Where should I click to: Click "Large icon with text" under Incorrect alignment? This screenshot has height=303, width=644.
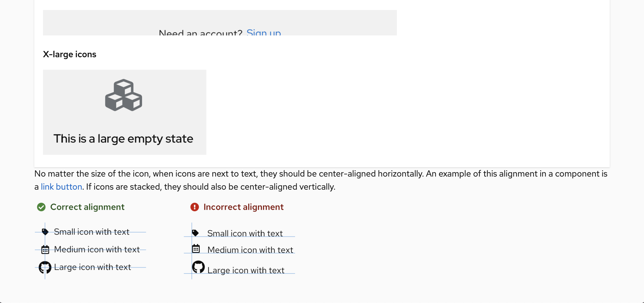click(x=246, y=270)
